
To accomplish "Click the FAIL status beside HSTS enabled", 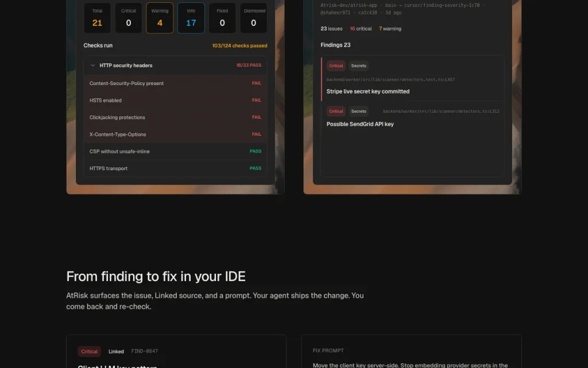I will point(257,100).
